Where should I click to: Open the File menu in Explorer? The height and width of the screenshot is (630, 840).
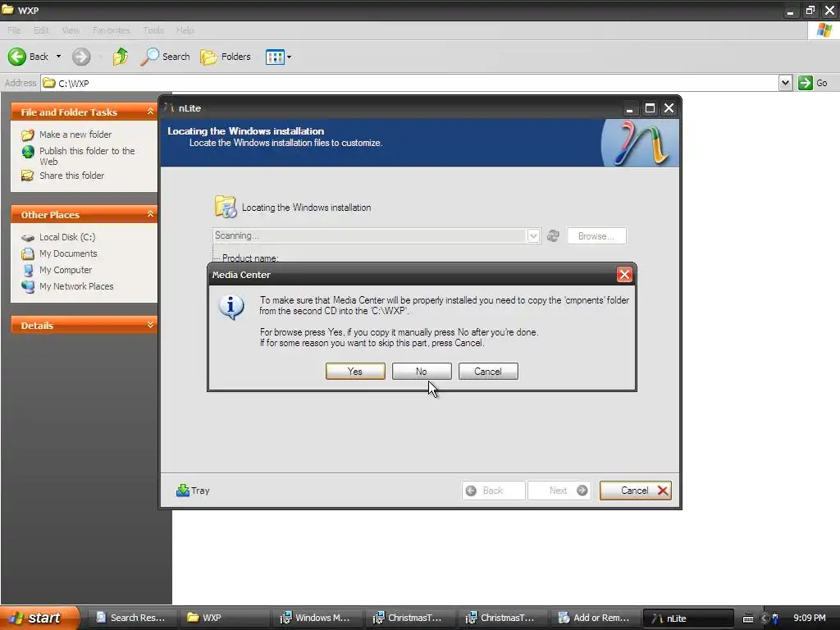coord(14,30)
